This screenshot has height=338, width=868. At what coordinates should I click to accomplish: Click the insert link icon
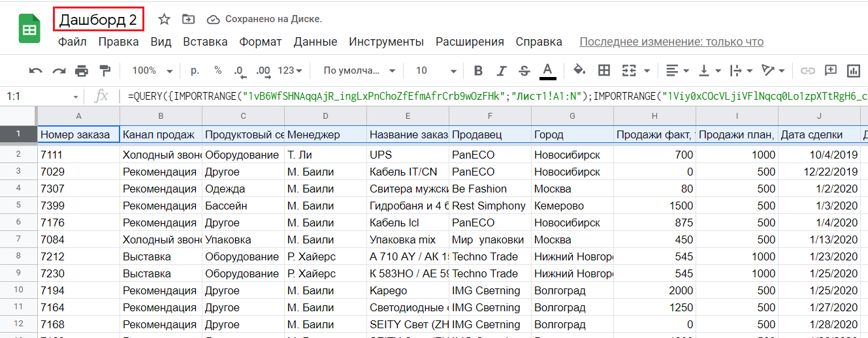coord(808,70)
